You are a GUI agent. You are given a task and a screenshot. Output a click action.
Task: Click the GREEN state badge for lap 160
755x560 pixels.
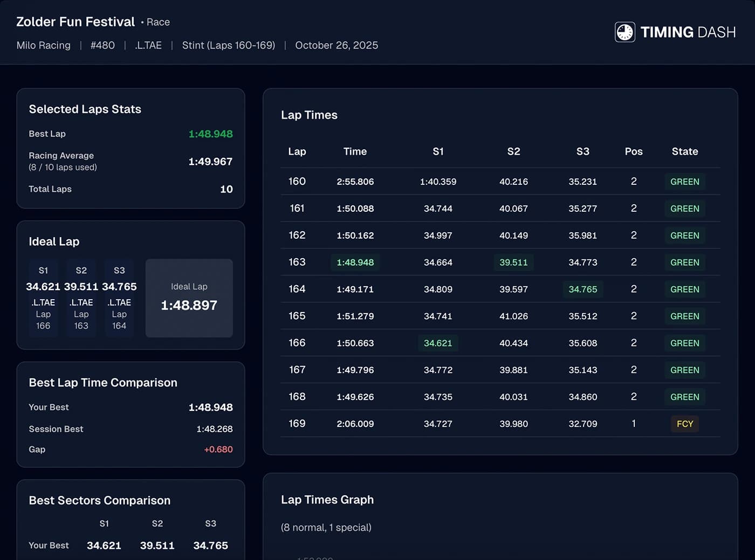(x=684, y=182)
